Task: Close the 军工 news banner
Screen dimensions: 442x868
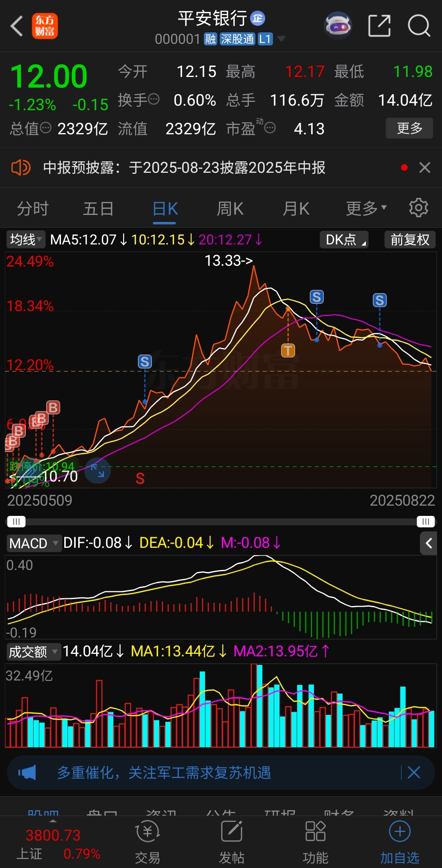Action: coord(414,773)
